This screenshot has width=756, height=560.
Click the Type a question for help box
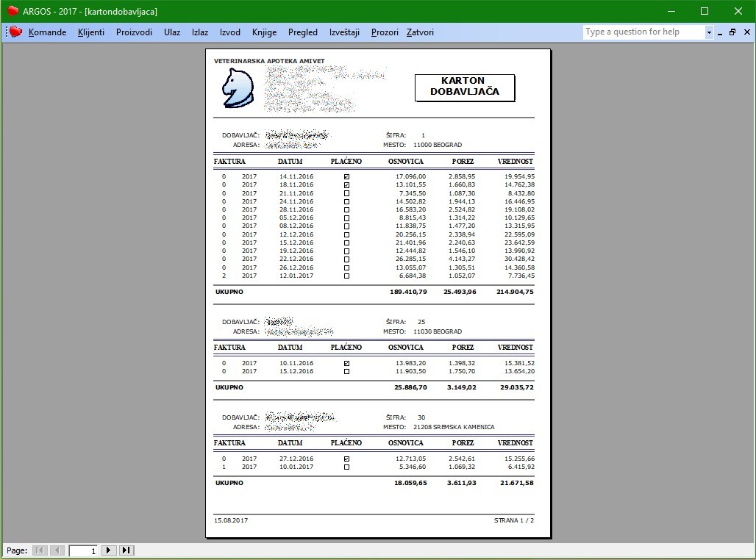(644, 32)
